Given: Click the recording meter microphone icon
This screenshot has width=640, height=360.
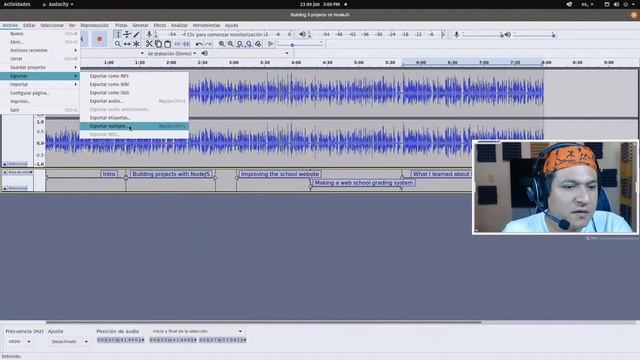Looking at the screenshot, I should coord(149,34).
